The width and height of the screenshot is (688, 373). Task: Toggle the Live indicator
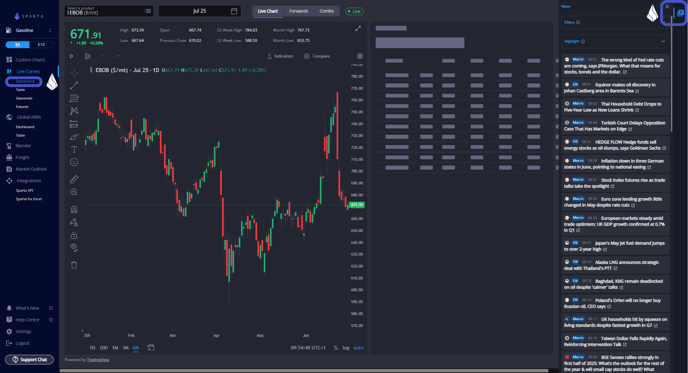pyautogui.click(x=354, y=11)
